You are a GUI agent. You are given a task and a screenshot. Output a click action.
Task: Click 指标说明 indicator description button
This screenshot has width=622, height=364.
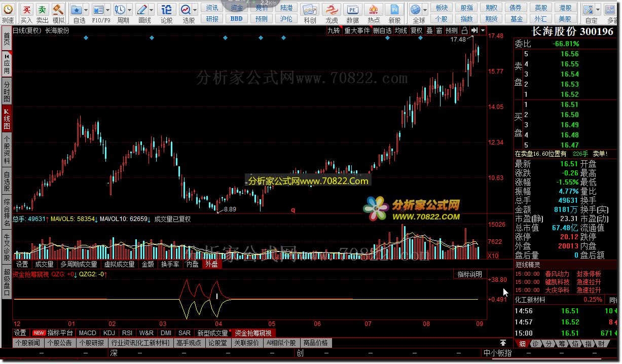point(469,274)
